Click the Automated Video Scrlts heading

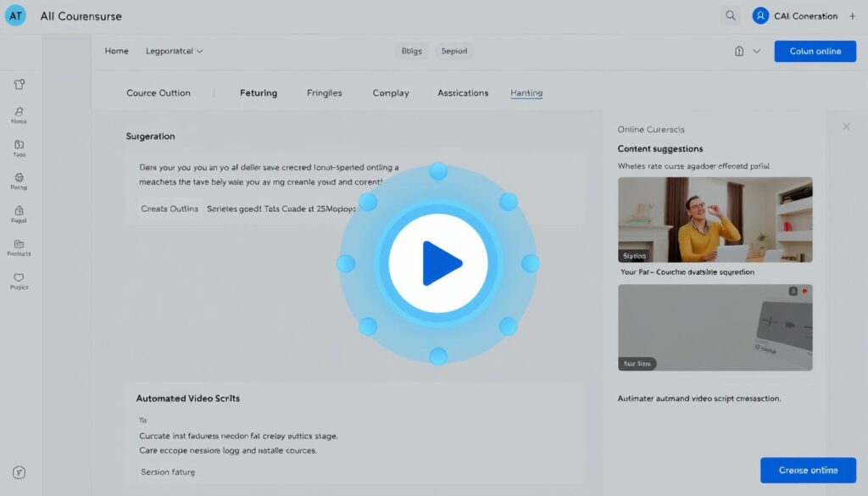(x=187, y=398)
